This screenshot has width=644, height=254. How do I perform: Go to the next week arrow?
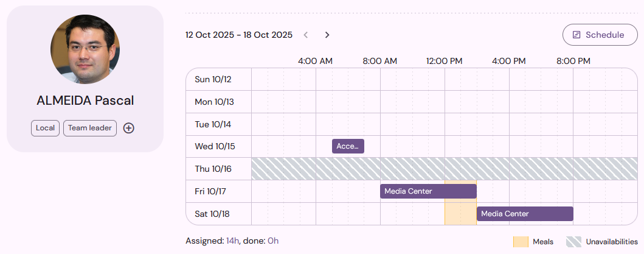tap(327, 35)
